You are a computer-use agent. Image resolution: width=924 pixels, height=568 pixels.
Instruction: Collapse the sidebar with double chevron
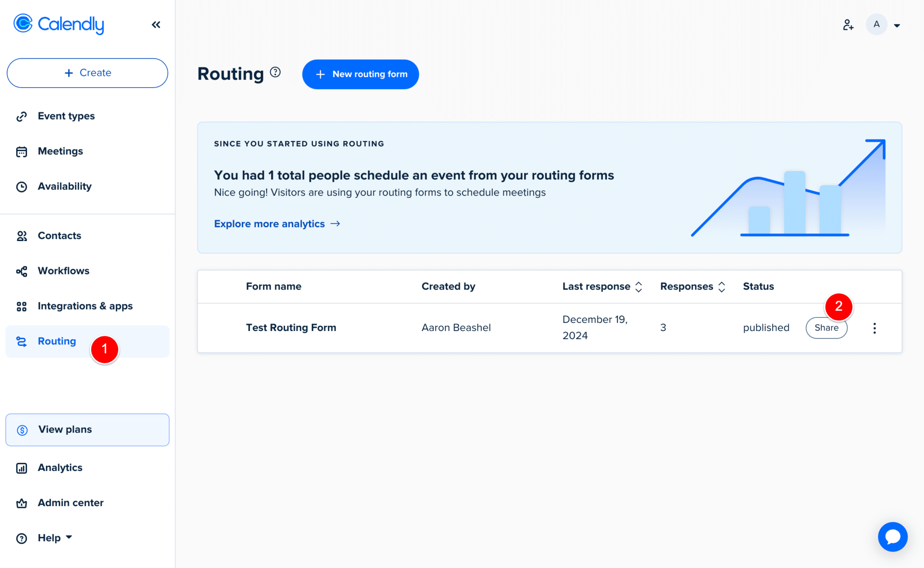(x=156, y=25)
